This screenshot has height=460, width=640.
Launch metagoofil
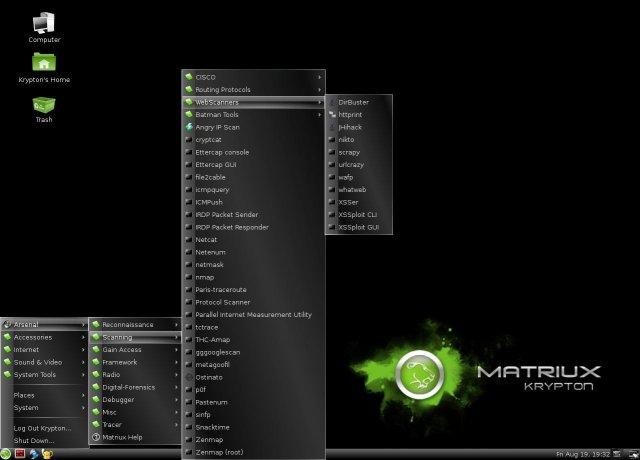click(253, 364)
